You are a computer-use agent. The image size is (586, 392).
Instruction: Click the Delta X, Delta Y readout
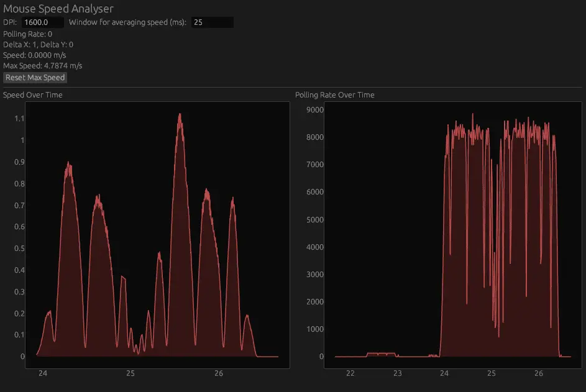[38, 44]
